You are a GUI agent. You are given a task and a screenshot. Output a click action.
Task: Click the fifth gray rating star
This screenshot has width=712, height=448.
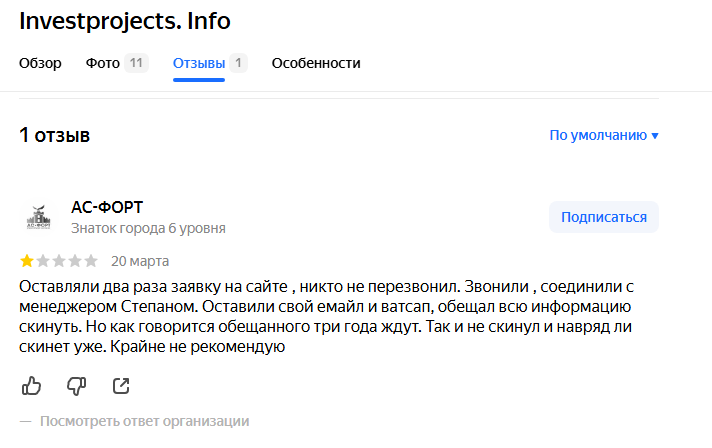point(91,262)
